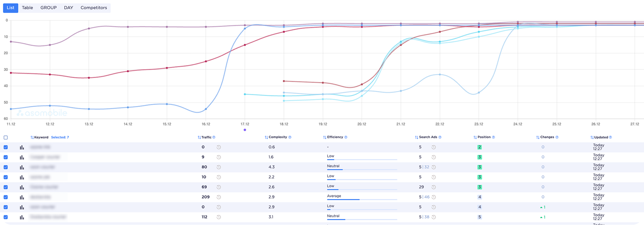The image size is (644, 225).
Task: Show traffic history clock beside value 9
Action: (x=219, y=157)
